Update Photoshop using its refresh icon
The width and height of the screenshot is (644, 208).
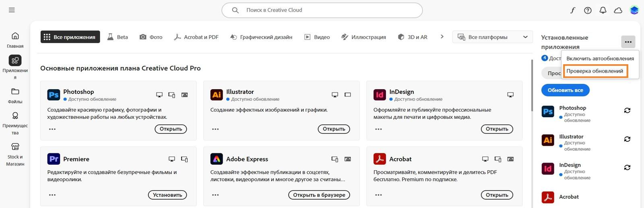[627, 110]
